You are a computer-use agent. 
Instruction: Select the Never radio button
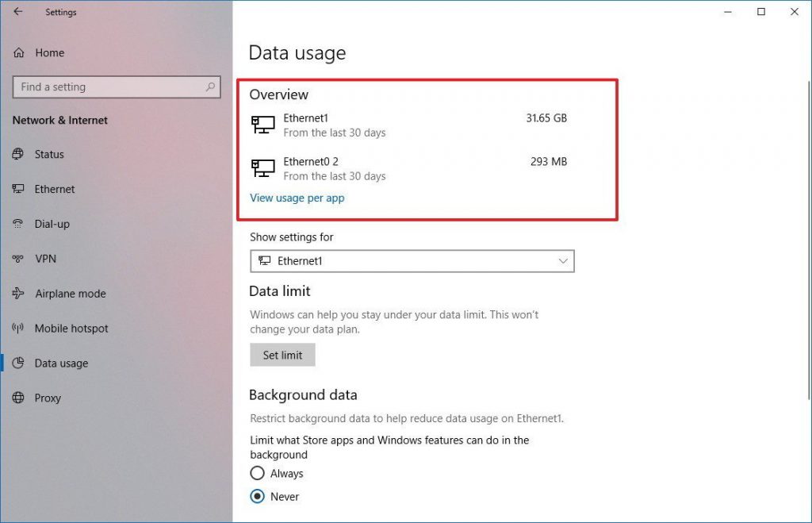(x=257, y=496)
